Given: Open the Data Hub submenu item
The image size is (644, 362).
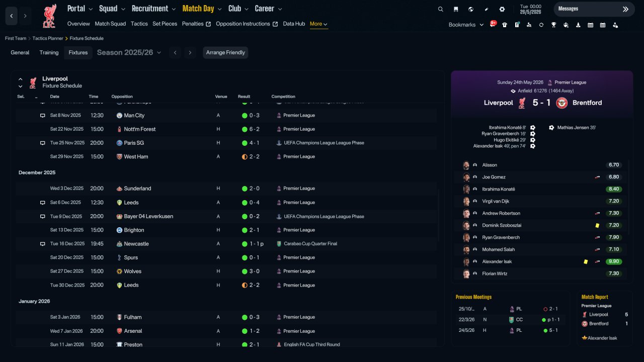Looking at the screenshot, I should coord(294,24).
